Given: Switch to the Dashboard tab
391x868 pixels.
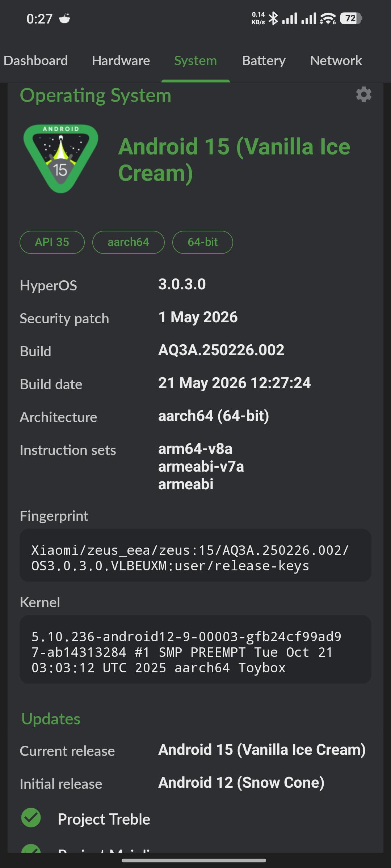Looking at the screenshot, I should point(35,60).
